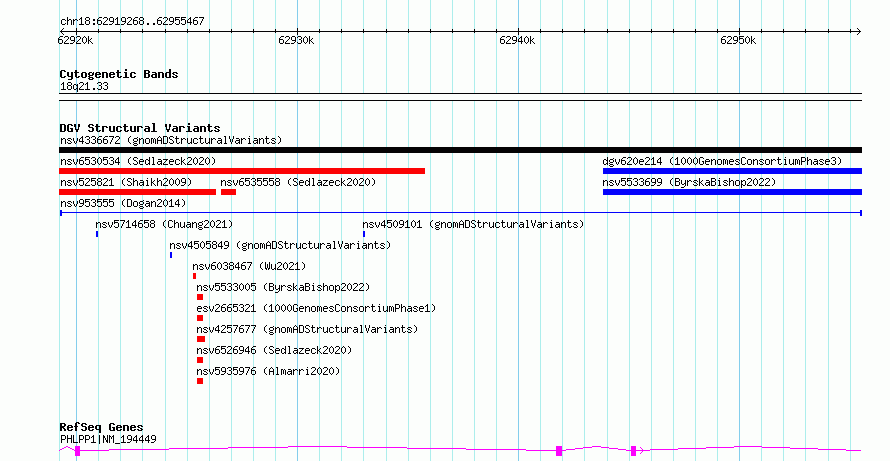Screen dimensions: 890x461
Task: Open the nsv6535558 (Sedlazeck2020) label
Action: tap(298, 182)
